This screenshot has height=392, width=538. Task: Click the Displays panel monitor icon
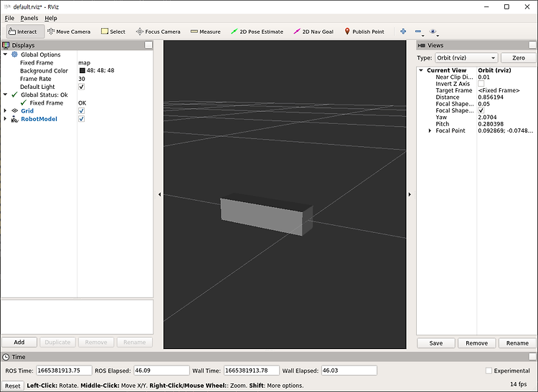(x=6, y=45)
